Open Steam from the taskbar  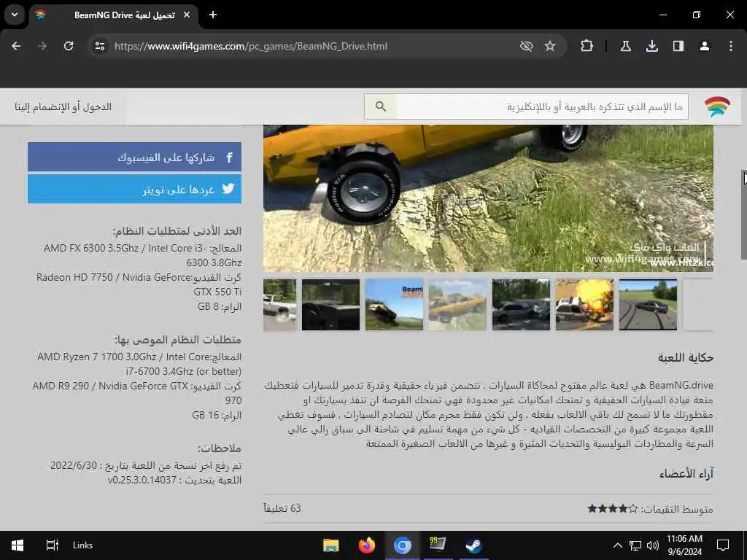(x=473, y=545)
